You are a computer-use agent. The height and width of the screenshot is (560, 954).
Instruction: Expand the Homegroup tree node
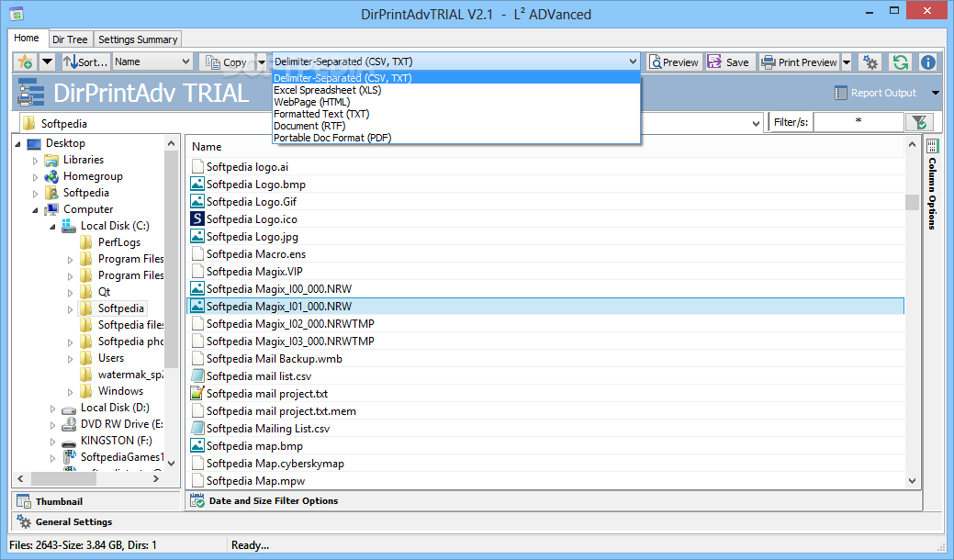point(35,177)
